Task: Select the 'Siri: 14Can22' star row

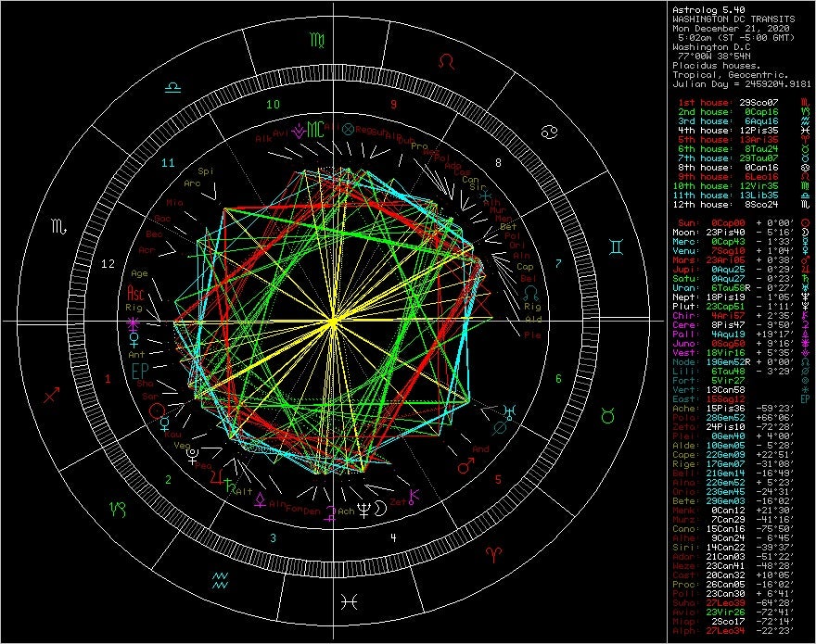Action: tap(733, 548)
